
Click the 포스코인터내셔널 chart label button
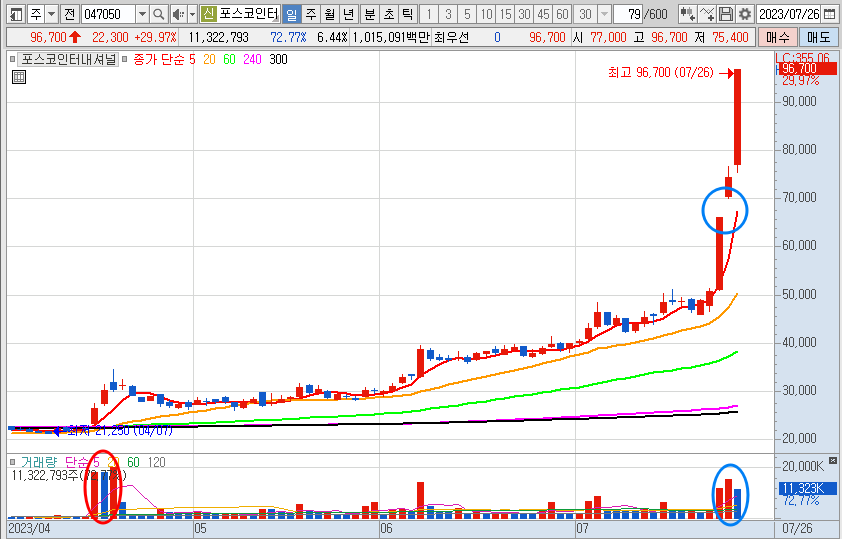(x=67, y=59)
